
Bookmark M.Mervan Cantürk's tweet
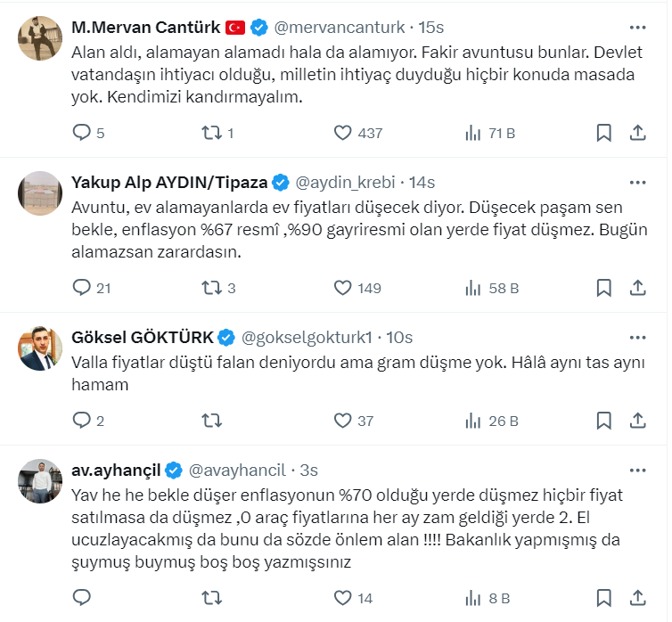(x=603, y=133)
